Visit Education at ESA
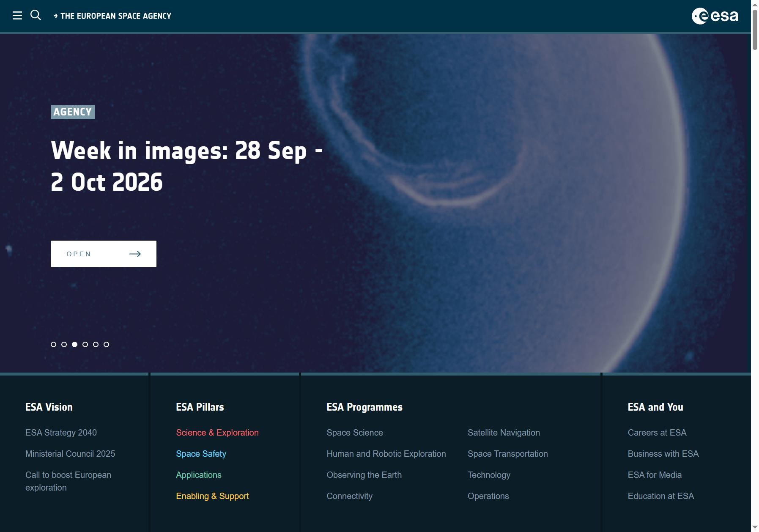Image resolution: width=759 pixels, height=532 pixels. pyautogui.click(x=660, y=496)
